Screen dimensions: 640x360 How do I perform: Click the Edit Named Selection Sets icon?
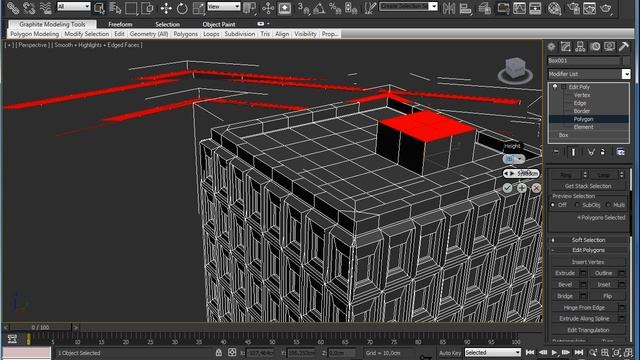[x=370, y=7]
